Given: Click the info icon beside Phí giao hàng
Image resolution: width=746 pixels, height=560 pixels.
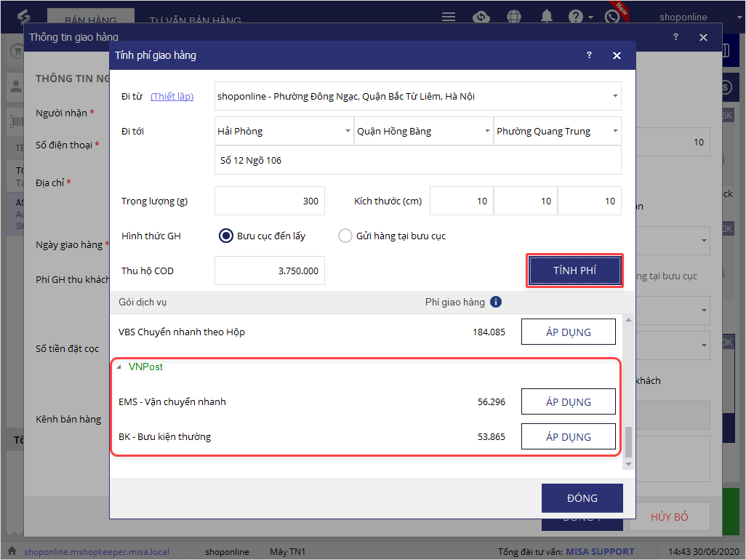Looking at the screenshot, I should click(x=496, y=302).
